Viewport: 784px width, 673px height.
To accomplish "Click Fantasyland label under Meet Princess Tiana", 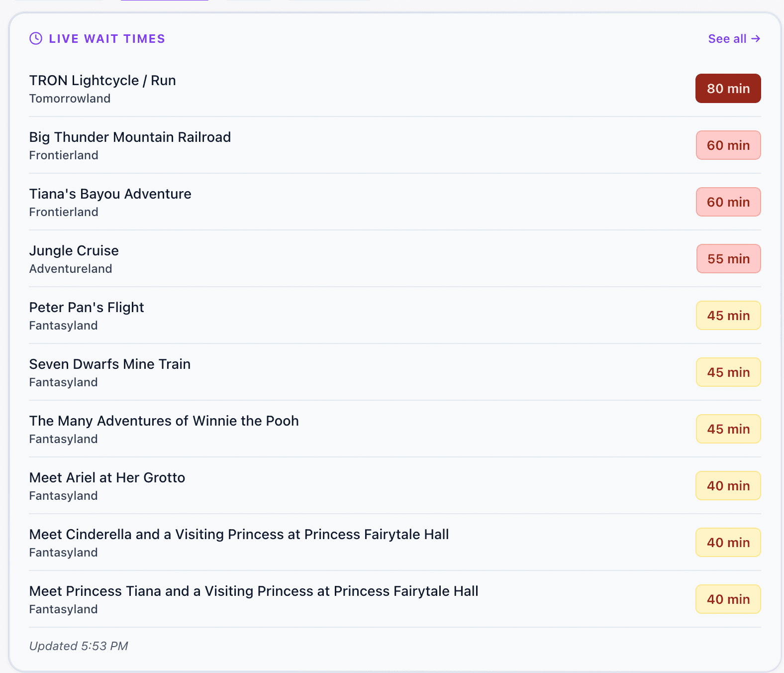I will (63, 609).
